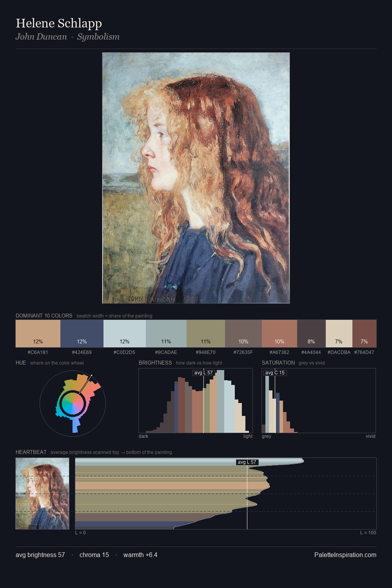Select the #424E69 navy swatch
392x588 pixels.
point(82,334)
